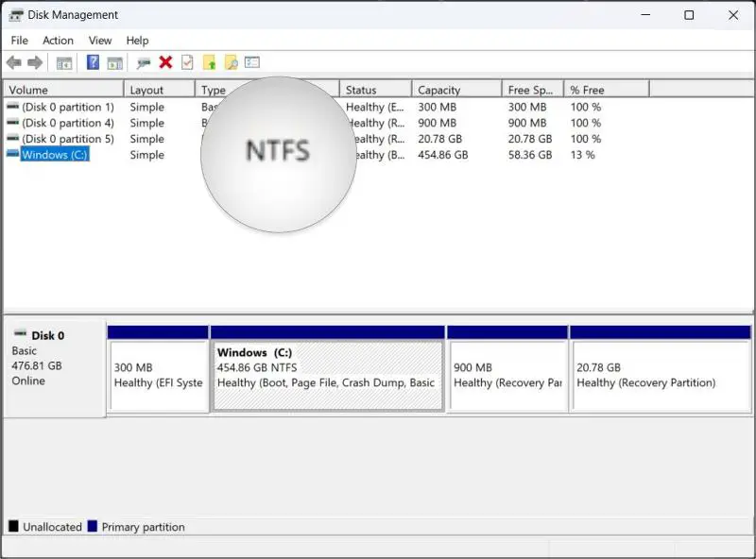Click the folder with magnifier icon
The image size is (756, 559).
[232, 62]
